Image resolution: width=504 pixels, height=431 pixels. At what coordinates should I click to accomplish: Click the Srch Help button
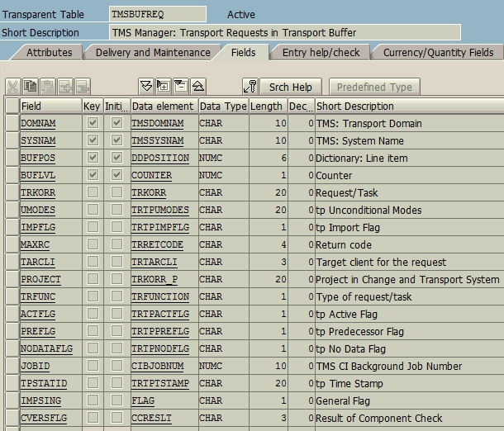[x=291, y=87]
